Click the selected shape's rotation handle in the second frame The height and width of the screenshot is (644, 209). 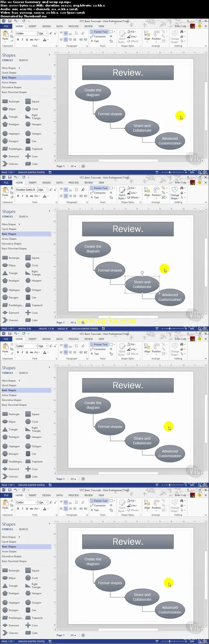142,272
